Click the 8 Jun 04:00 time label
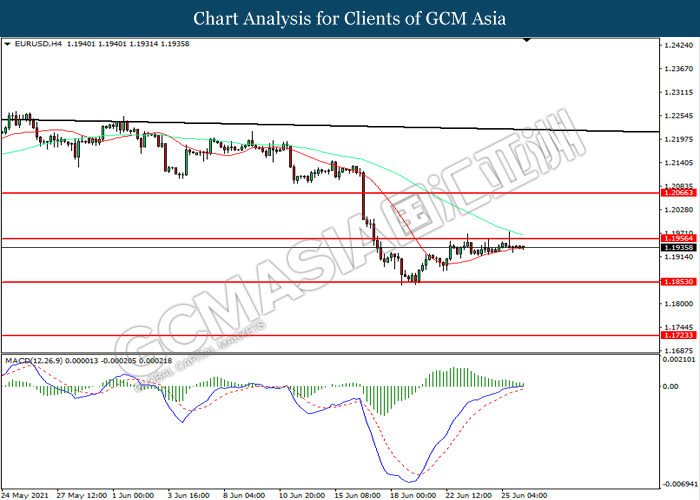This screenshot has width=700, height=500. coord(244,496)
